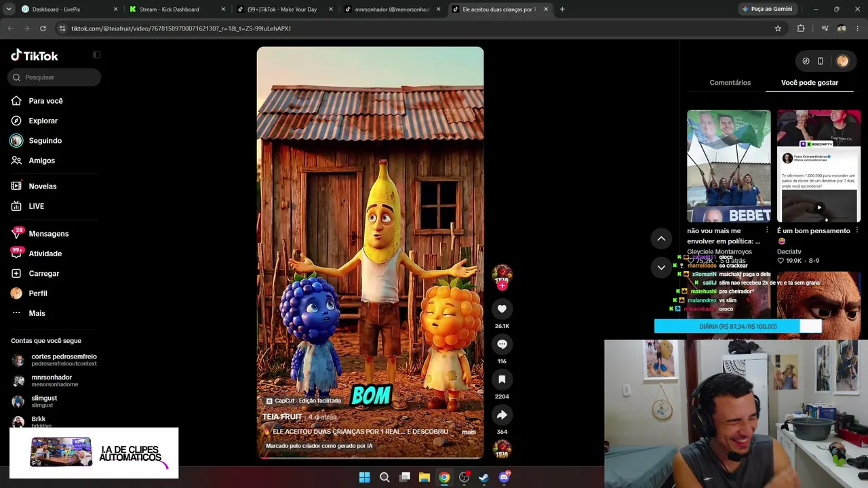Click the TikTok coins icon in header
This screenshot has height=488, width=868.
806,61
